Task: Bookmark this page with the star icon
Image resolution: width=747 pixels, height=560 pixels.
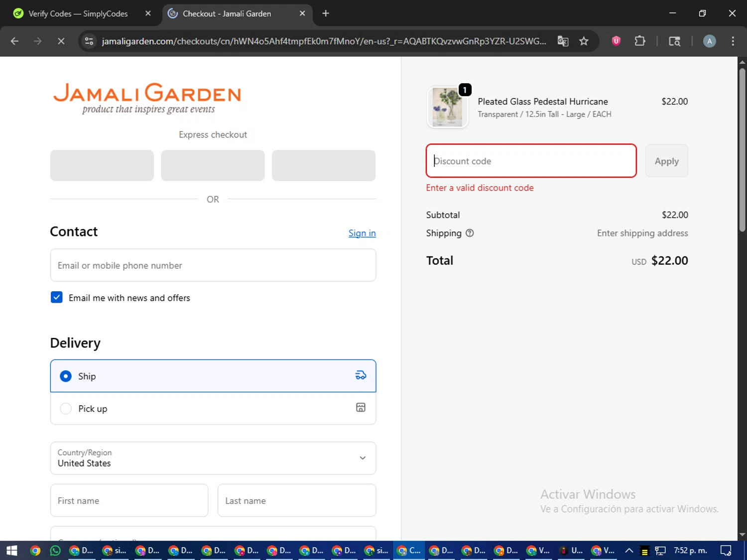Action: point(584,41)
